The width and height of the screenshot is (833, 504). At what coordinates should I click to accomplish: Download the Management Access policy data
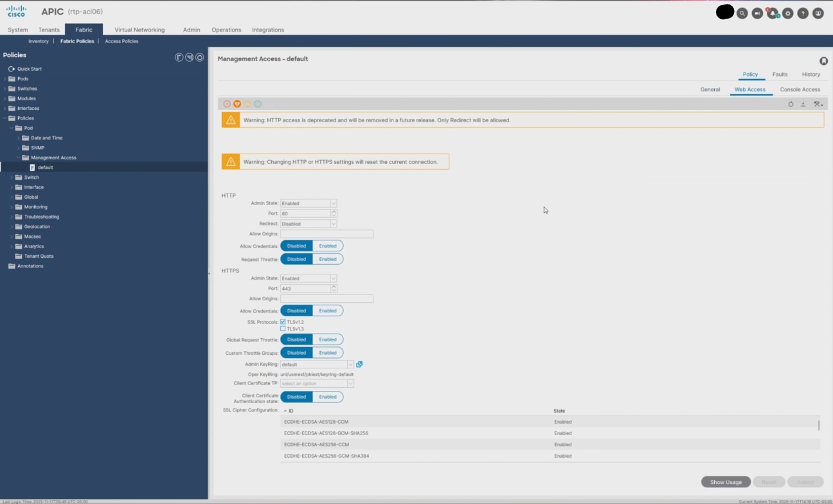coord(804,104)
